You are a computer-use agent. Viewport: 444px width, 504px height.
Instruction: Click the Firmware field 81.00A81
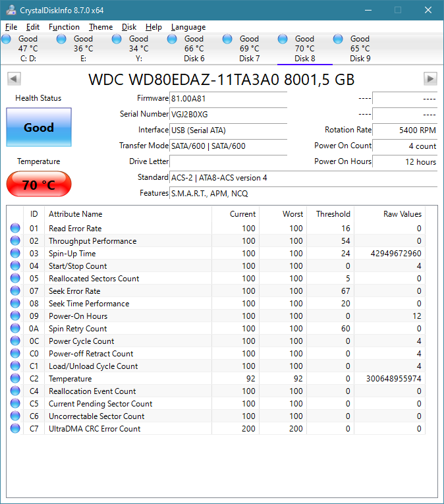point(229,98)
